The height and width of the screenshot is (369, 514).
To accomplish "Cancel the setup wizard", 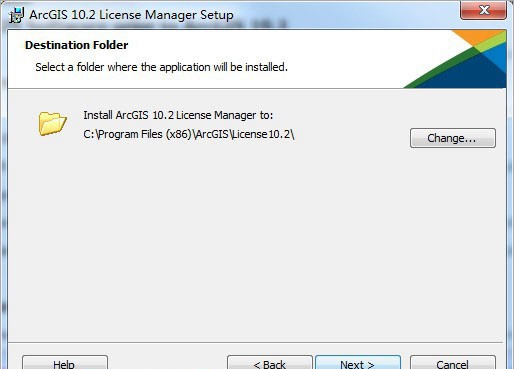I will tap(453, 363).
